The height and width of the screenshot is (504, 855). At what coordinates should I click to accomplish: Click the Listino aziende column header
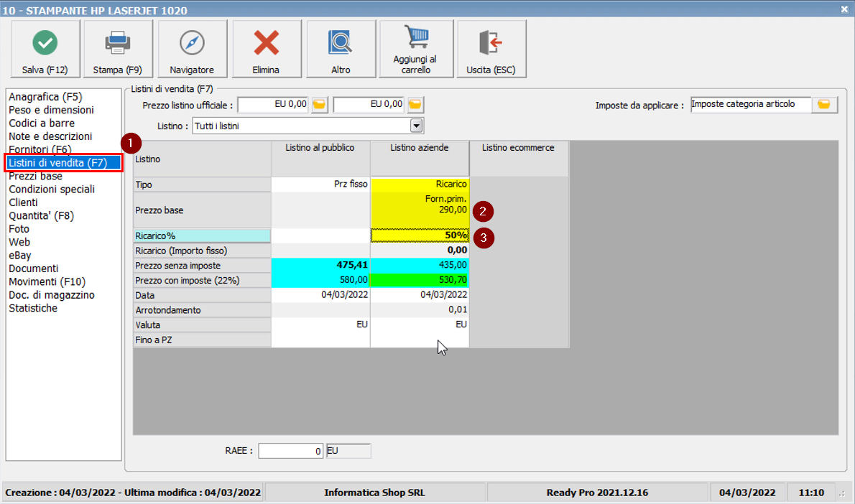pos(420,159)
